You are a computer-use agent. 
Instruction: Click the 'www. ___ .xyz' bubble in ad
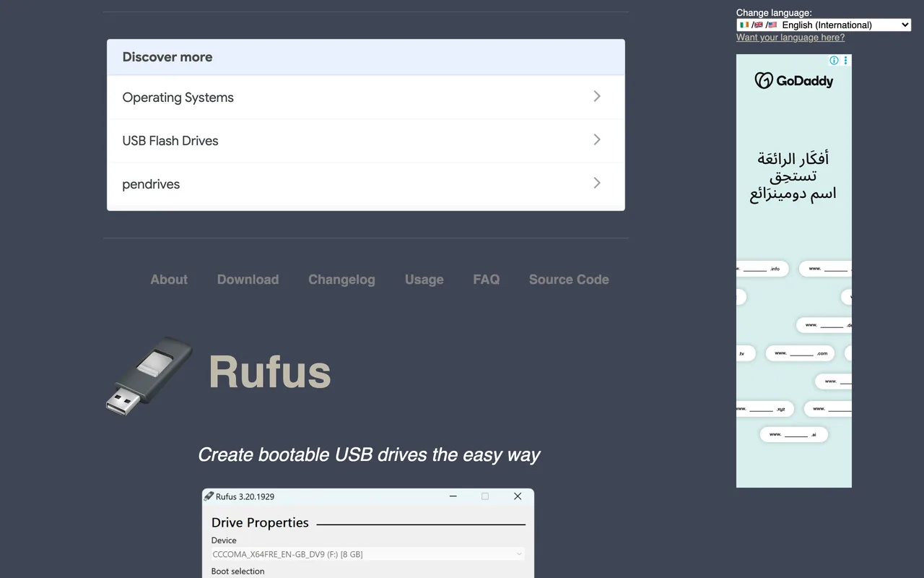tap(765, 409)
